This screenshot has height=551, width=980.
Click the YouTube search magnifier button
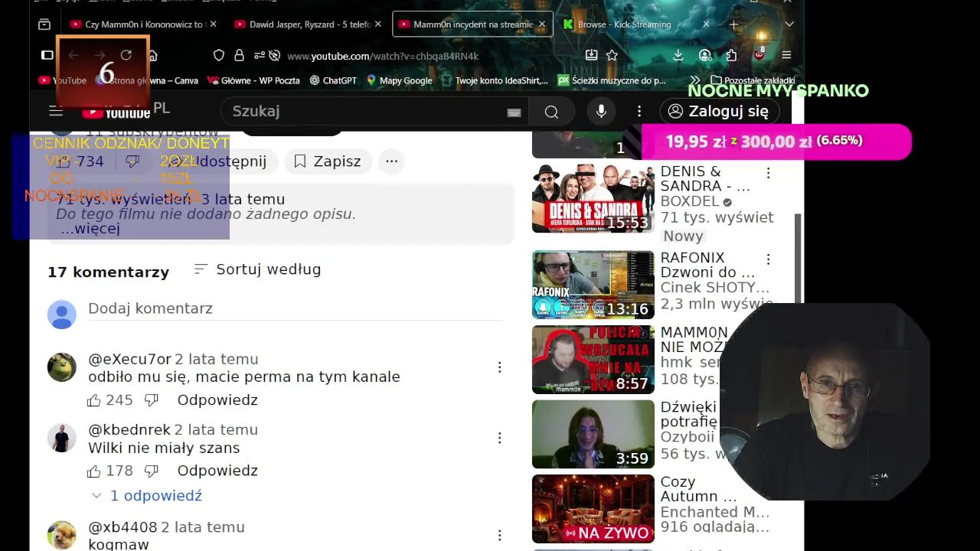[x=551, y=112]
